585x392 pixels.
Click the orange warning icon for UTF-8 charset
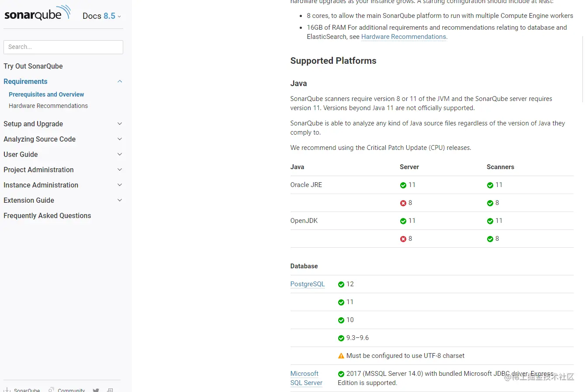(x=341, y=356)
